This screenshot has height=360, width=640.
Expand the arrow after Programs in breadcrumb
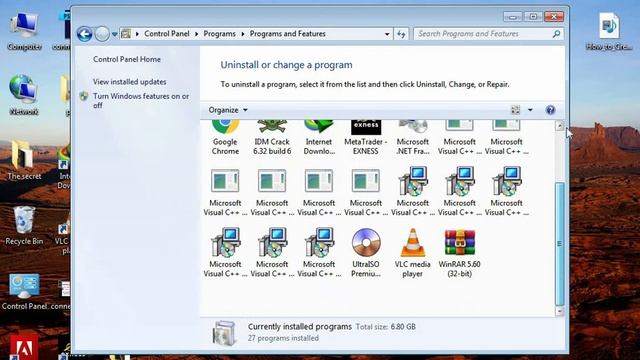pos(242,34)
